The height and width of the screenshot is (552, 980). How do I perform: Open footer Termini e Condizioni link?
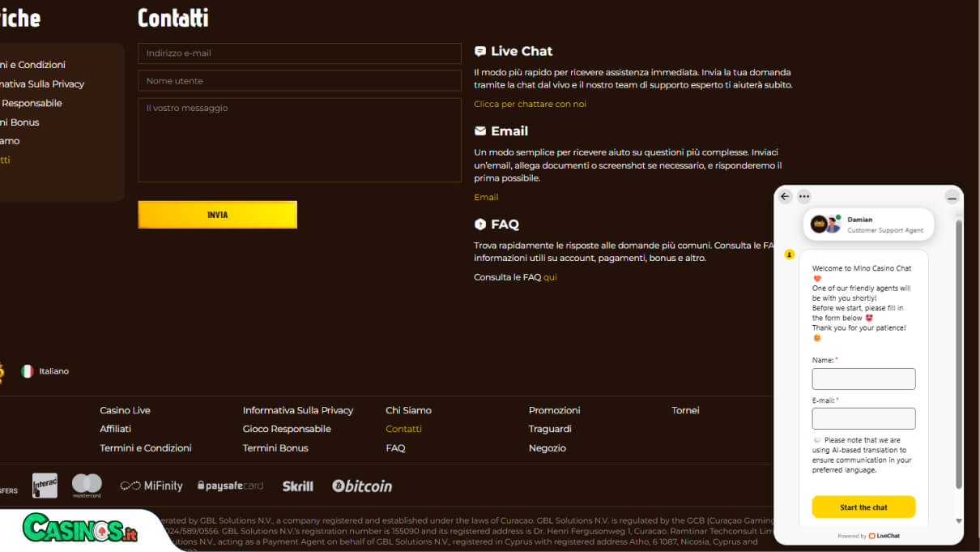[146, 447]
